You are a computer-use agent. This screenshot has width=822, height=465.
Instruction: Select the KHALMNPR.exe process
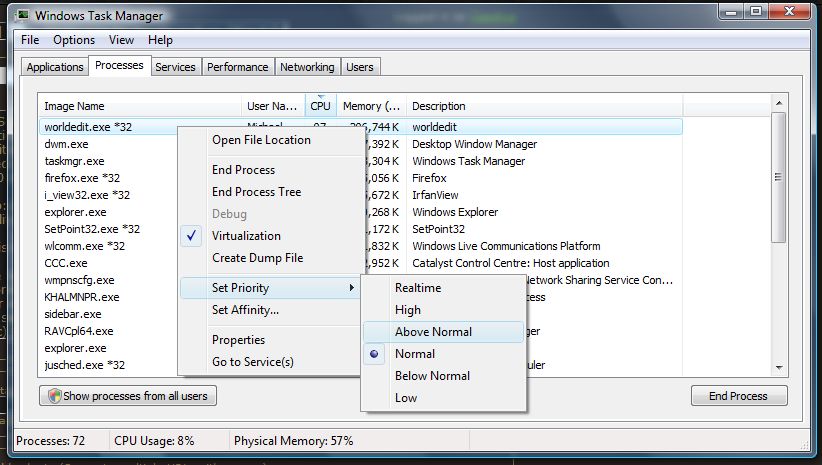pyautogui.click(x=81, y=297)
